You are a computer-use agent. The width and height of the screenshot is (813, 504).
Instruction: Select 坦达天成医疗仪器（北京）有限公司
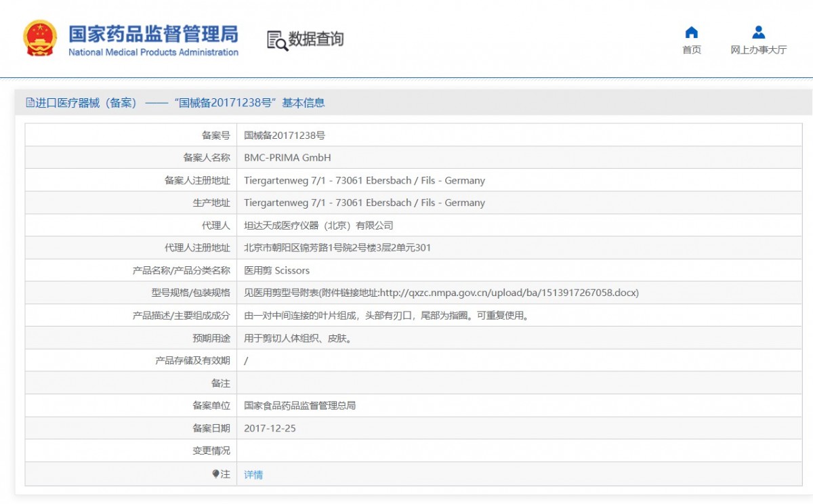click(318, 226)
